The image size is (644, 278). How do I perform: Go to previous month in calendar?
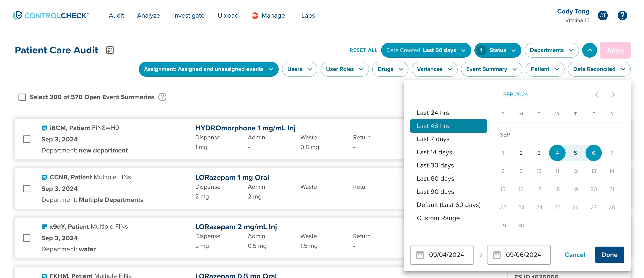[x=597, y=95]
